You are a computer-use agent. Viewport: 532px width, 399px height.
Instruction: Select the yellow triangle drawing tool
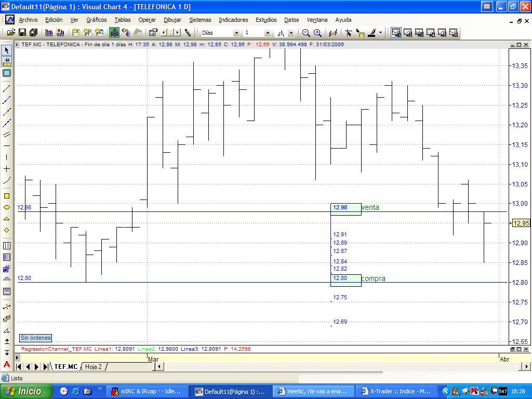(6, 219)
